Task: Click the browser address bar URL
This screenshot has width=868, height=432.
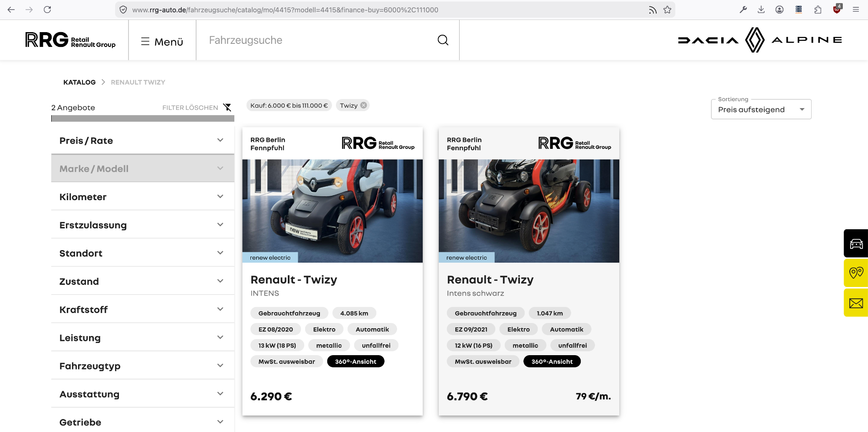Action: click(x=285, y=10)
